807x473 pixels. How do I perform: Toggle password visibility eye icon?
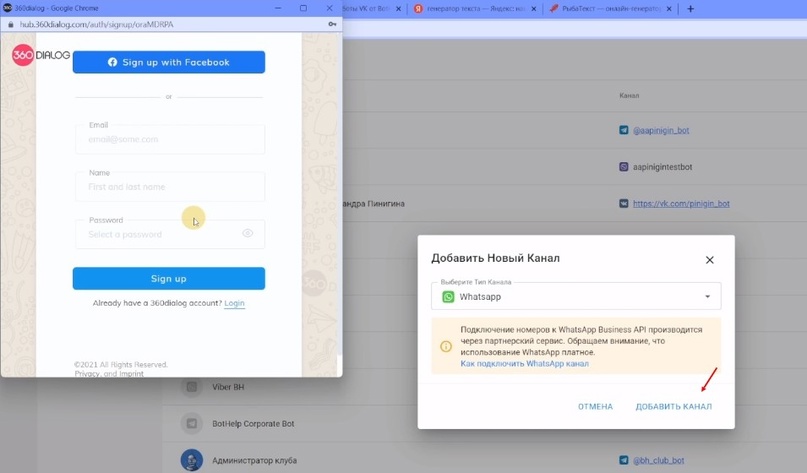pos(247,233)
